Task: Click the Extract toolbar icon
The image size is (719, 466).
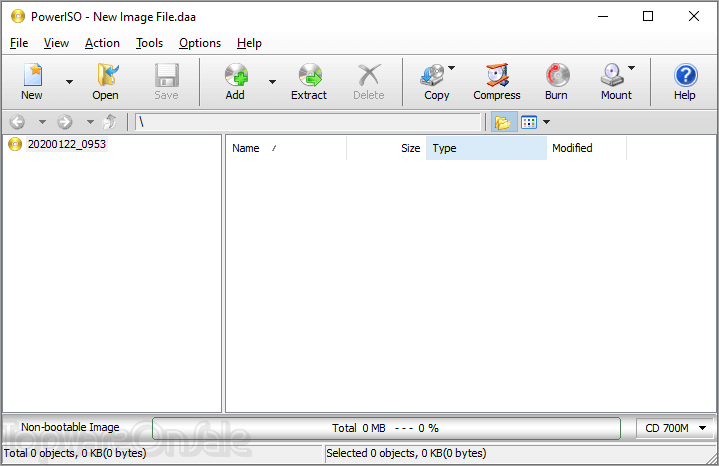Action: click(310, 75)
